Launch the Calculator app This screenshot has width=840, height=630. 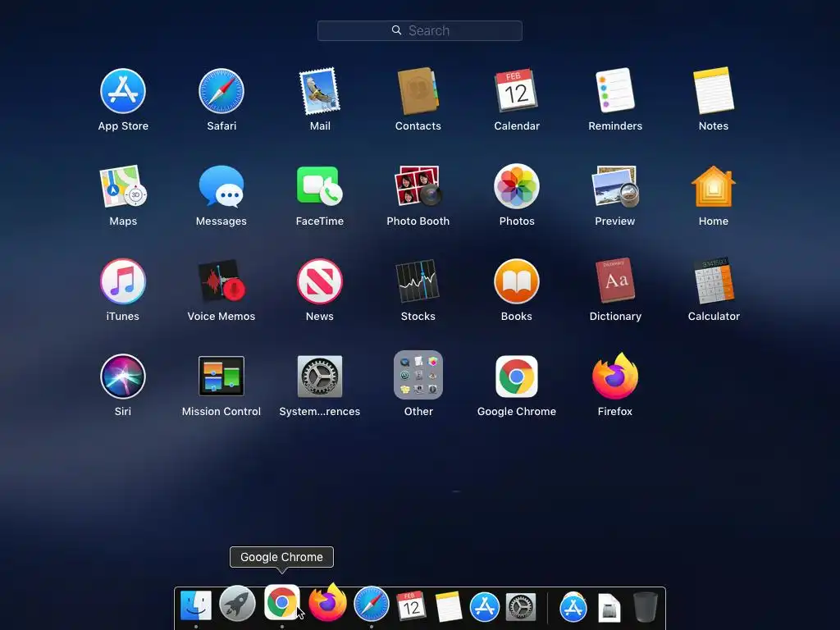click(x=714, y=281)
